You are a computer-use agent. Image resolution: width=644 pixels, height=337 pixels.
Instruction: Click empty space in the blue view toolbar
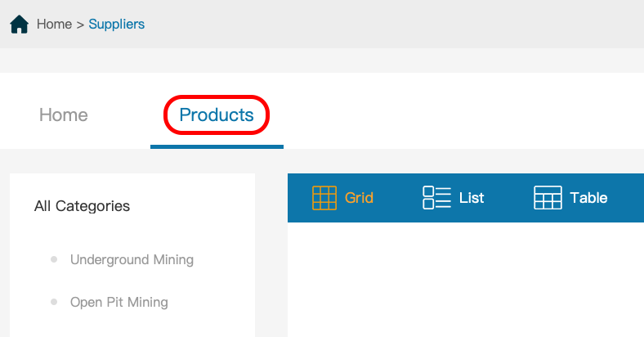tap(626, 198)
